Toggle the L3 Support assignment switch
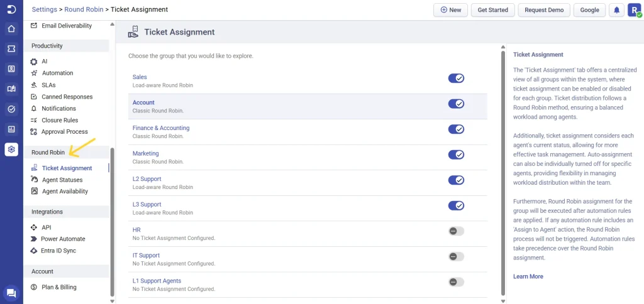The image size is (644, 304). pos(456,205)
